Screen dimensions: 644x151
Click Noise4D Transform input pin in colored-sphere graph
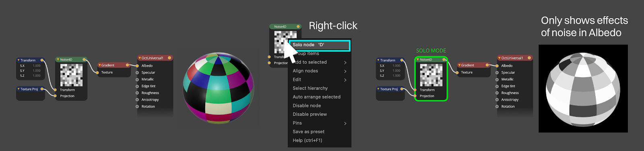pos(56,90)
